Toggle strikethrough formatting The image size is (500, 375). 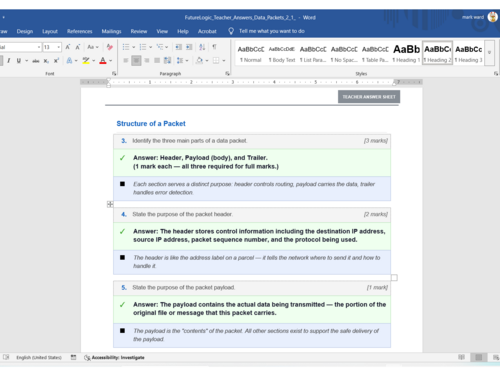click(36, 61)
